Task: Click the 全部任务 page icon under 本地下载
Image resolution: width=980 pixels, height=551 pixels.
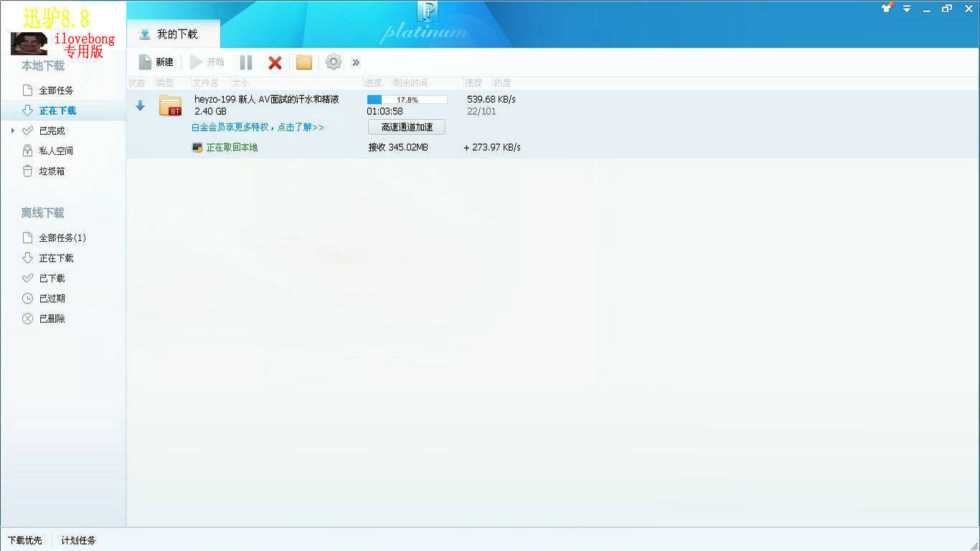Action: [x=28, y=90]
